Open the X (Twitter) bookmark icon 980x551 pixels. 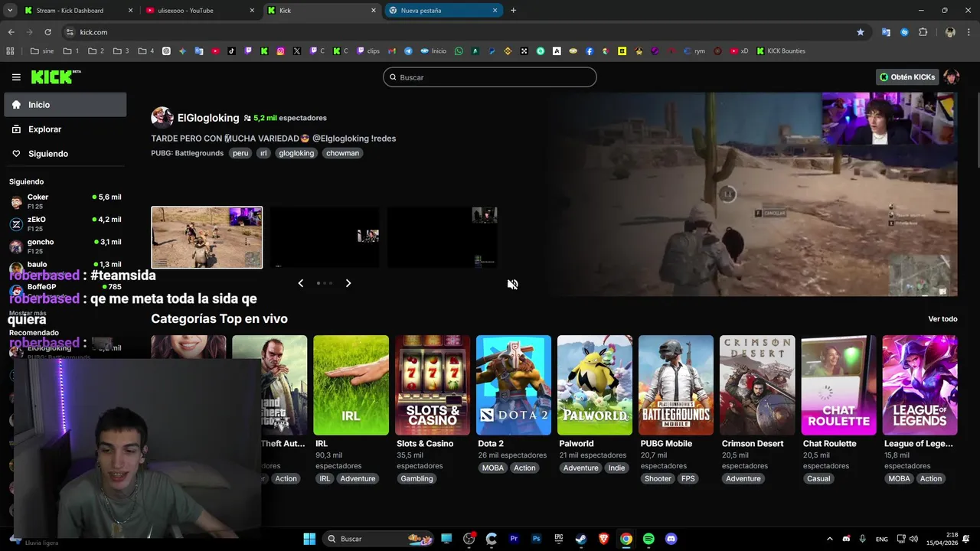[x=297, y=51]
